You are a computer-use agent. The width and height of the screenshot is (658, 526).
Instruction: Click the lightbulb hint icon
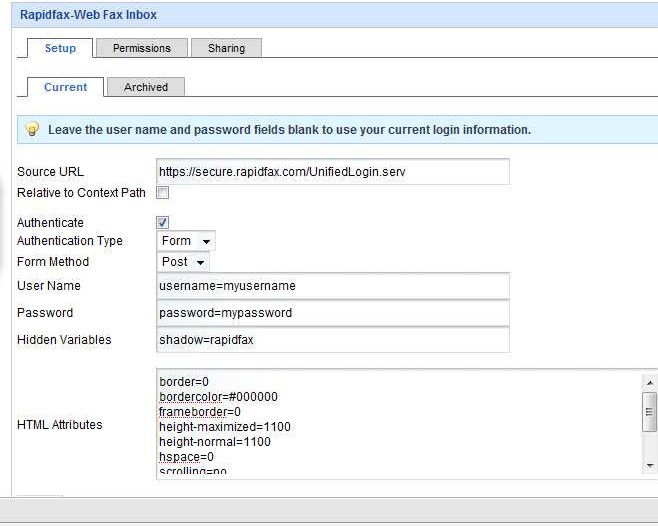click(x=32, y=129)
